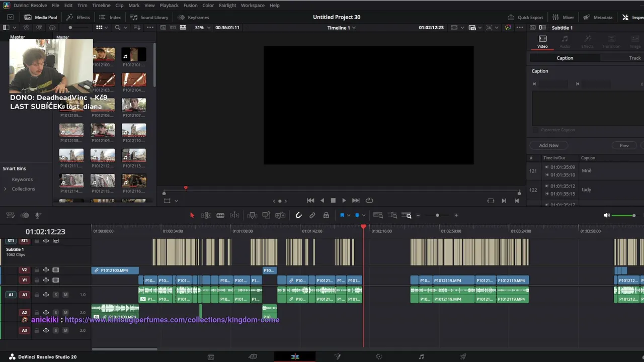The image size is (644, 362).
Task: Adjust the green volume slider
Action: pos(624,215)
